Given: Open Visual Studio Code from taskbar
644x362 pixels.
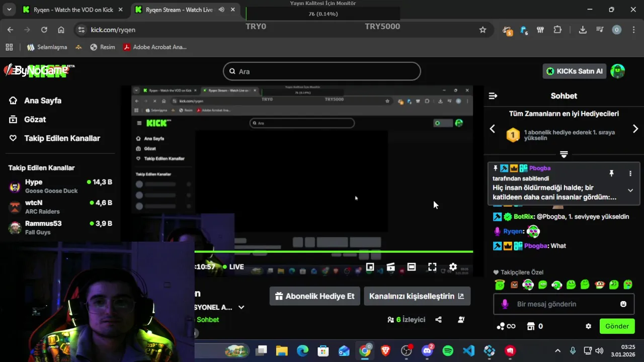Looking at the screenshot, I should tap(468, 350).
